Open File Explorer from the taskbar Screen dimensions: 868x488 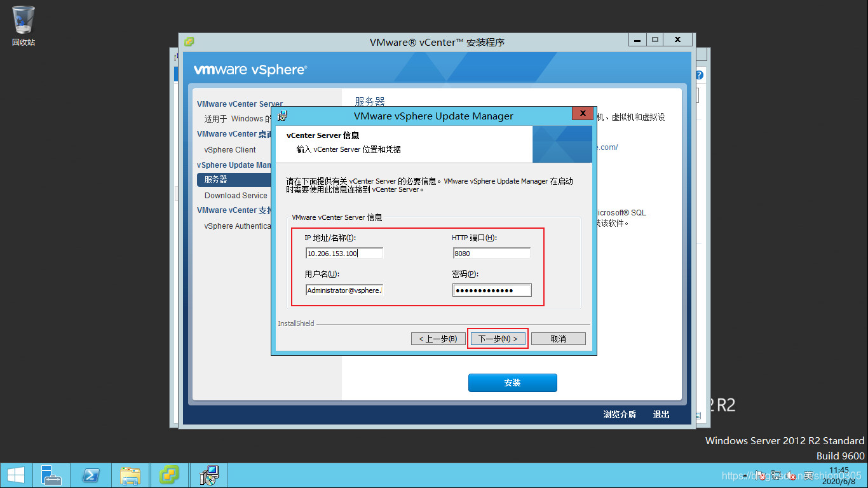[130, 475]
